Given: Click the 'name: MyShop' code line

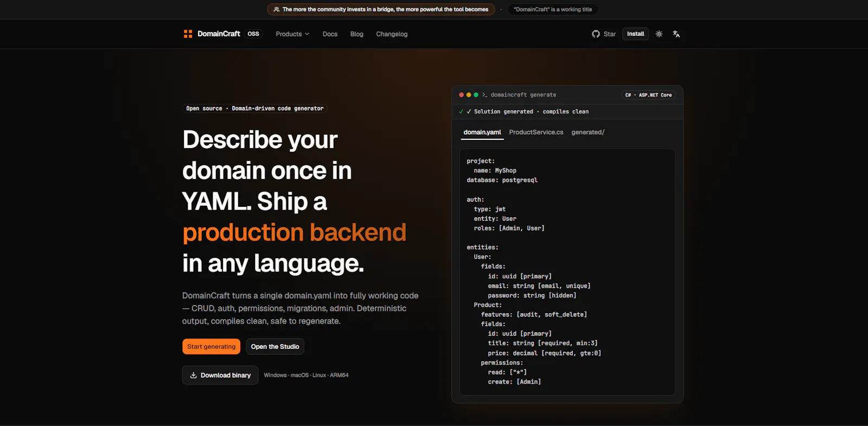Looking at the screenshot, I should click(x=495, y=170).
